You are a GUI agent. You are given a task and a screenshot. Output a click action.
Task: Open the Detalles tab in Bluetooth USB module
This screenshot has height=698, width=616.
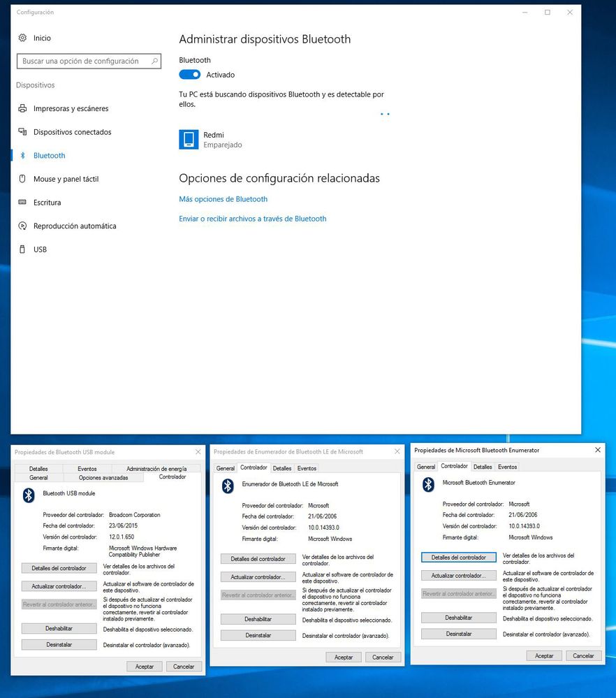tap(38, 469)
